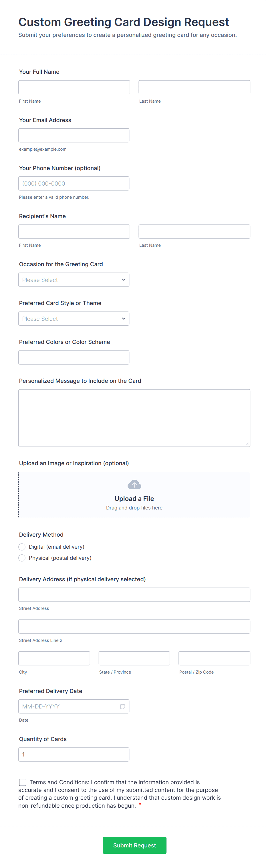Screen dimensions: 266x868
Task: Click the Preferred Colors text field
Action: point(74,357)
